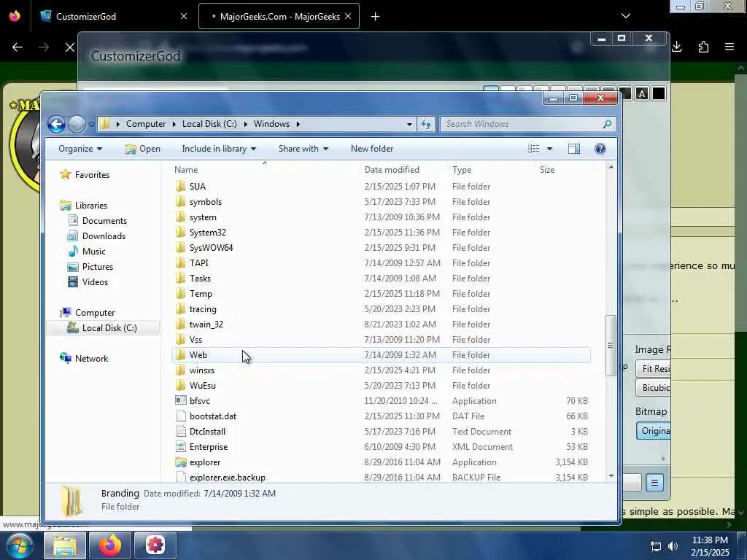747x560 pixels.
Task: Expand the arrow after Windows in breadcrumb
Action: click(298, 124)
